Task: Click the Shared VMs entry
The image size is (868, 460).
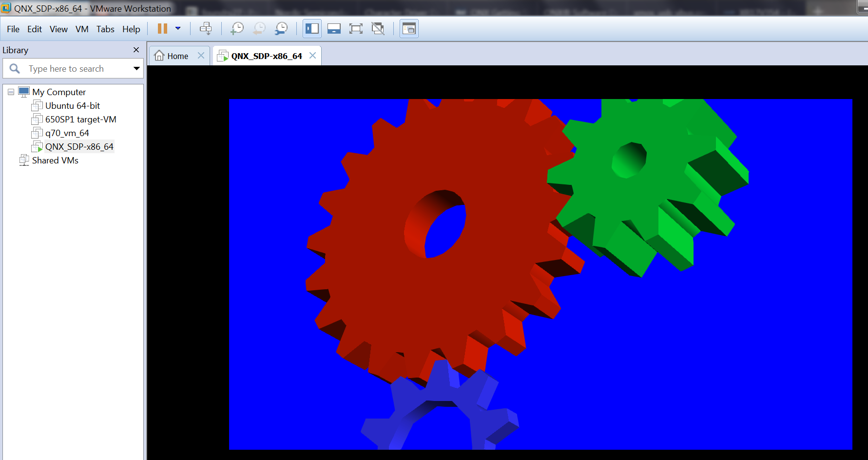Action: [55, 160]
